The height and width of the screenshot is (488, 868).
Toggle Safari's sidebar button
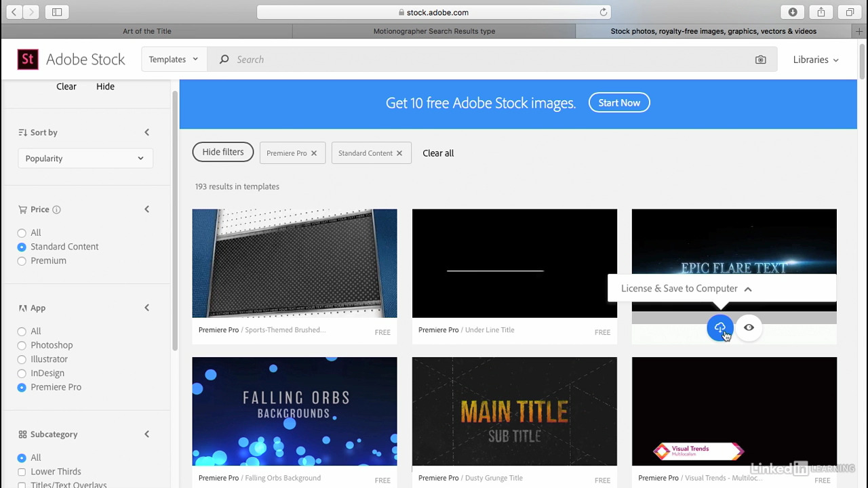(57, 12)
